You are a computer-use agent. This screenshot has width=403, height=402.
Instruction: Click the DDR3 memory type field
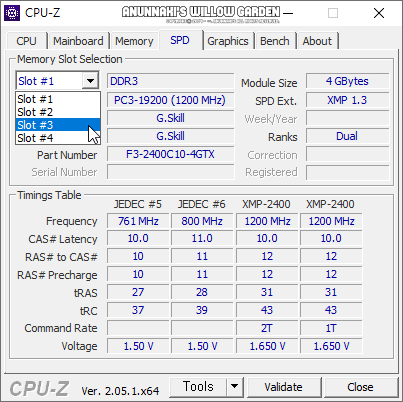tap(170, 81)
